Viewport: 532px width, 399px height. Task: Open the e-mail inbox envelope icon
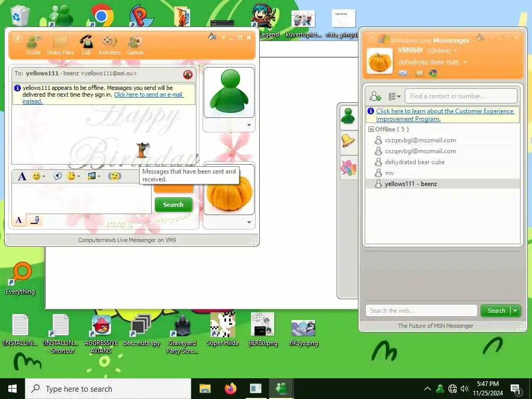point(403,73)
